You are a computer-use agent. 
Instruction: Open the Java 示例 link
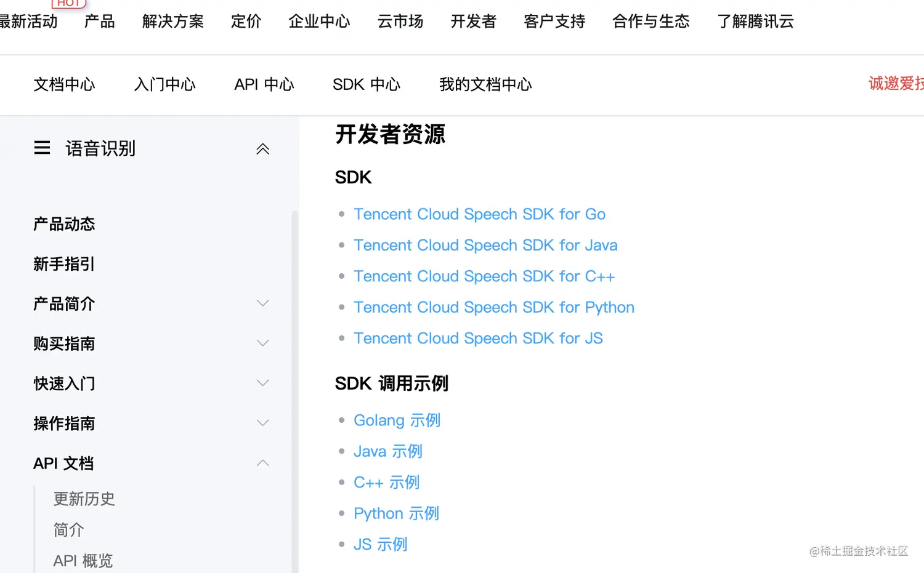388,451
